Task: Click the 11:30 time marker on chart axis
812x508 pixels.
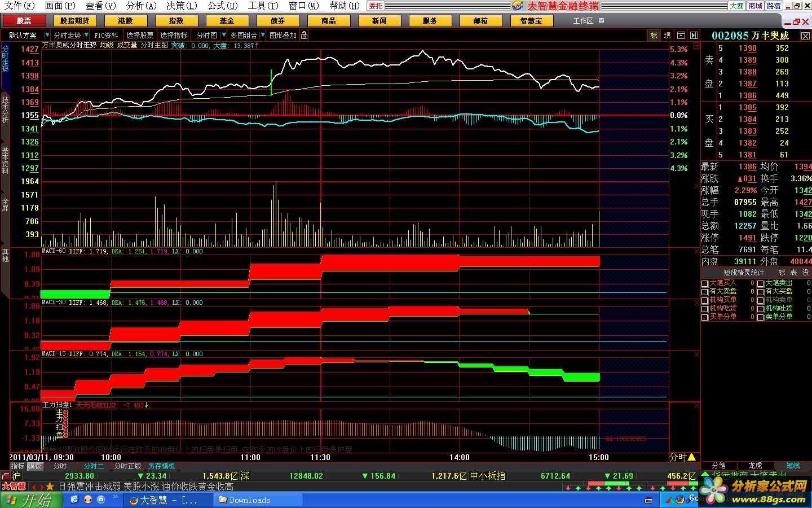Action: [320, 457]
